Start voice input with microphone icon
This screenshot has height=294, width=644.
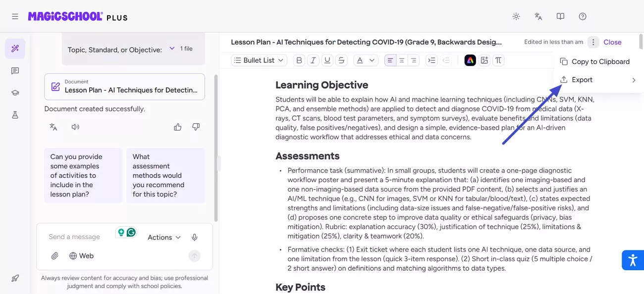click(195, 238)
